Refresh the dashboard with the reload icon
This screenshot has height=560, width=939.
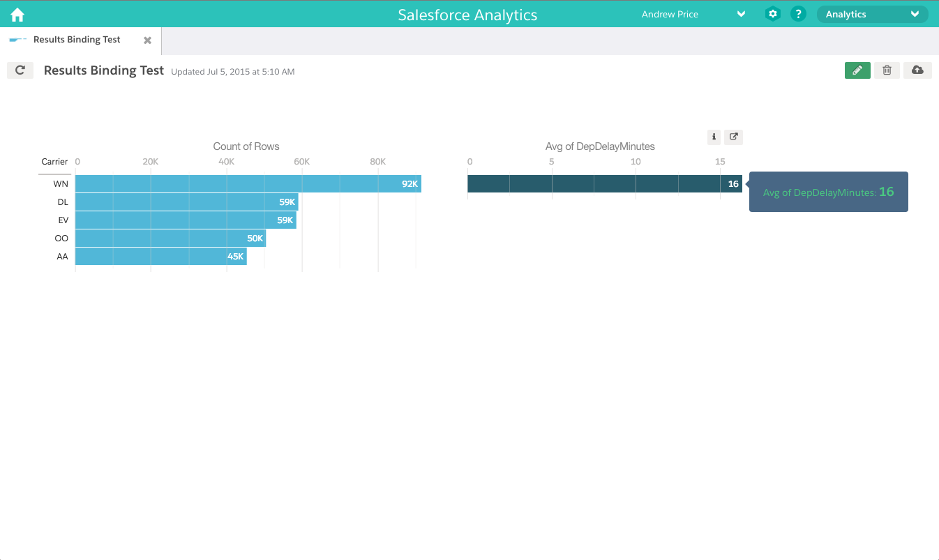pyautogui.click(x=20, y=70)
